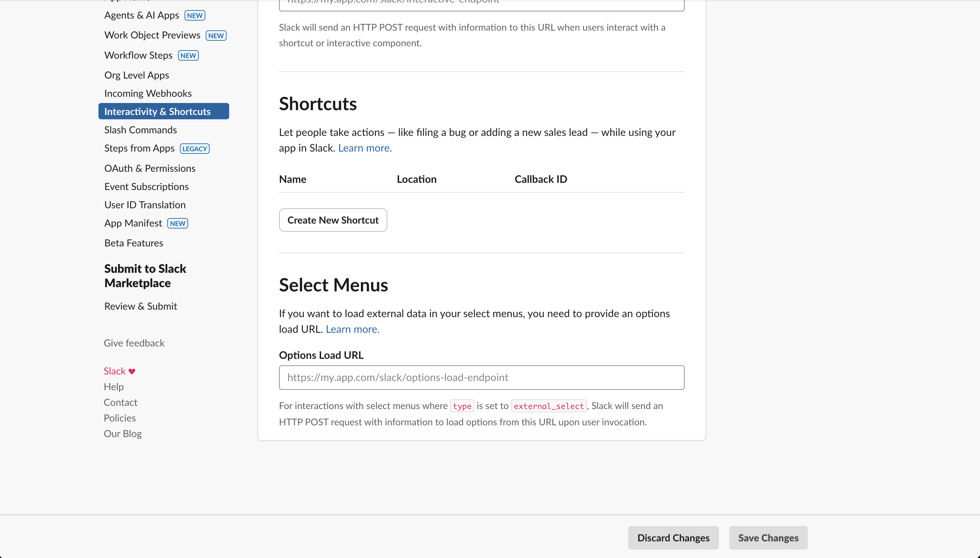The image size is (980, 558).
Task: Open OAuth & Permissions page
Action: (x=149, y=168)
